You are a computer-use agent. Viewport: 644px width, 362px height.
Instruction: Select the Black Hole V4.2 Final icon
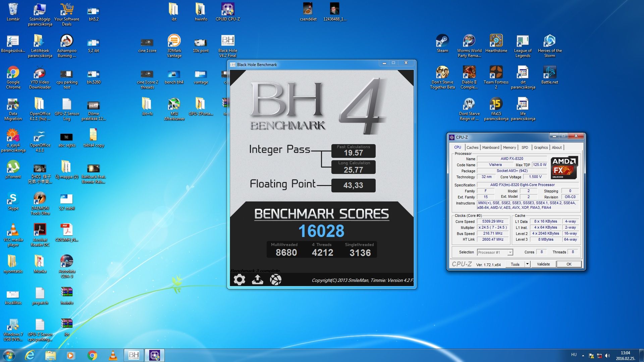228,46
